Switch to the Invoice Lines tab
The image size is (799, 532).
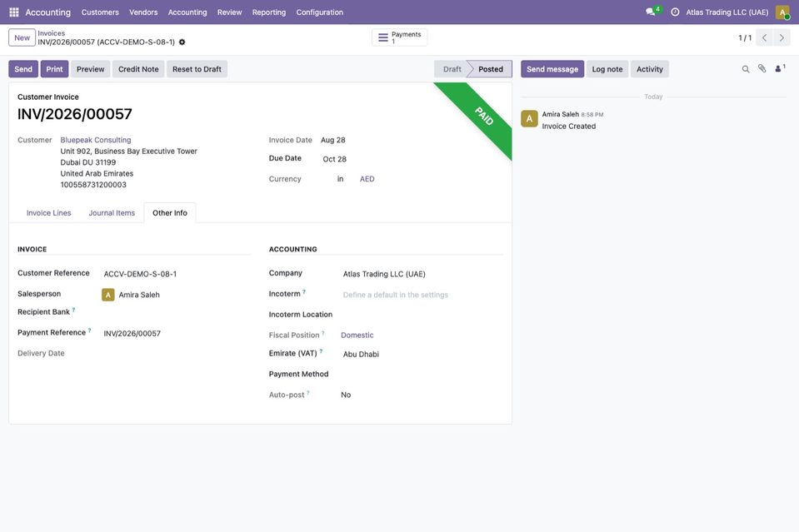49,213
